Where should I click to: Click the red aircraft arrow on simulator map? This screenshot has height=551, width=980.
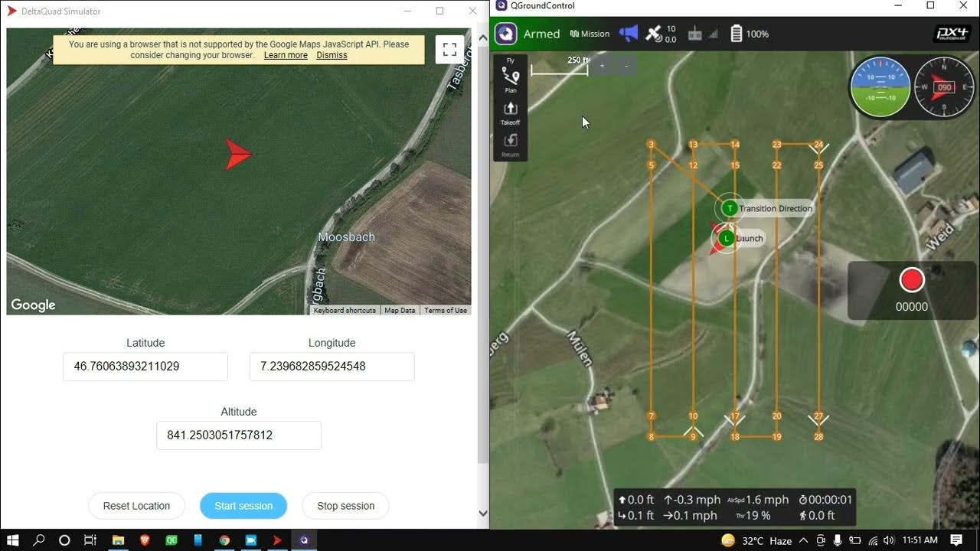(x=237, y=155)
